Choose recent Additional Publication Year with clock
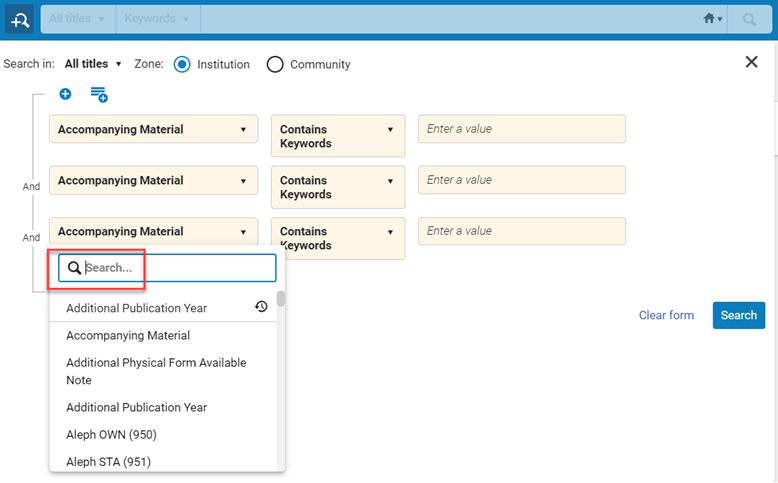 pos(163,308)
